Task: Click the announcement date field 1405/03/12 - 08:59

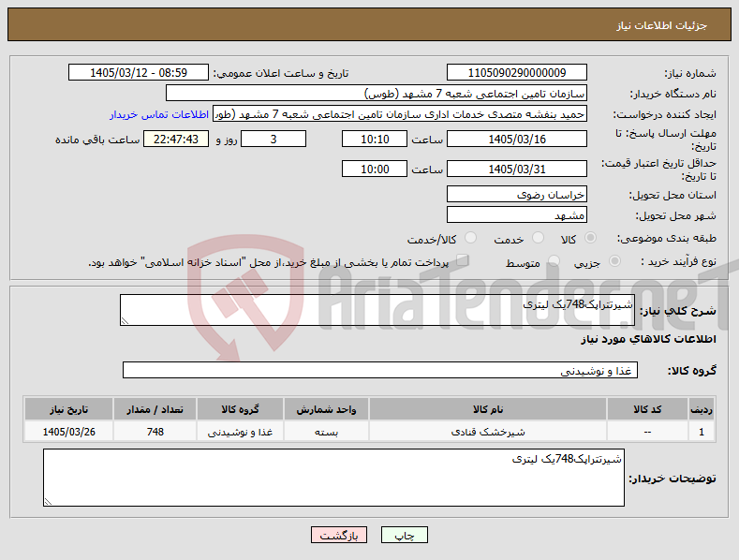Action: 139,73
